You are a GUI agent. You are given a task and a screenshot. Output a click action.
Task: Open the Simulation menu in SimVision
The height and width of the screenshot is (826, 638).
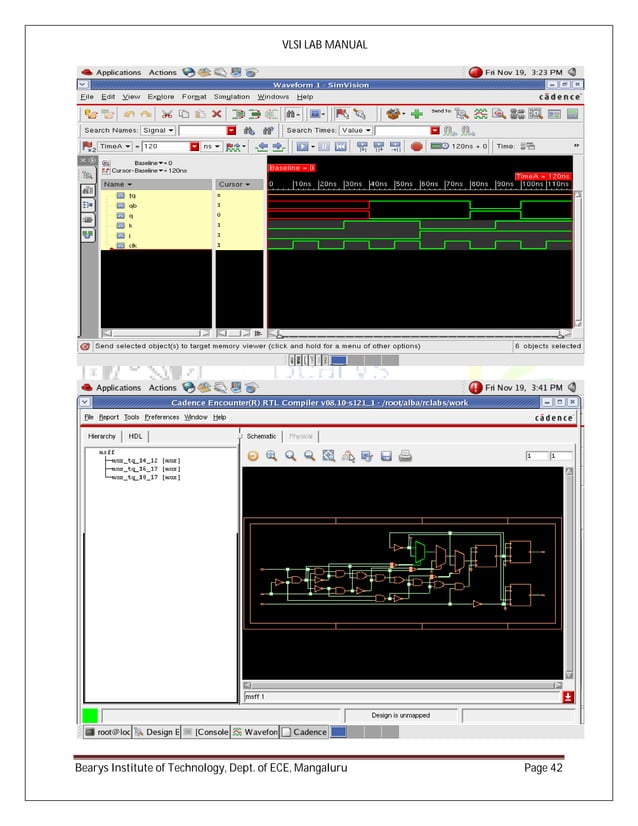(x=230, y=97)
